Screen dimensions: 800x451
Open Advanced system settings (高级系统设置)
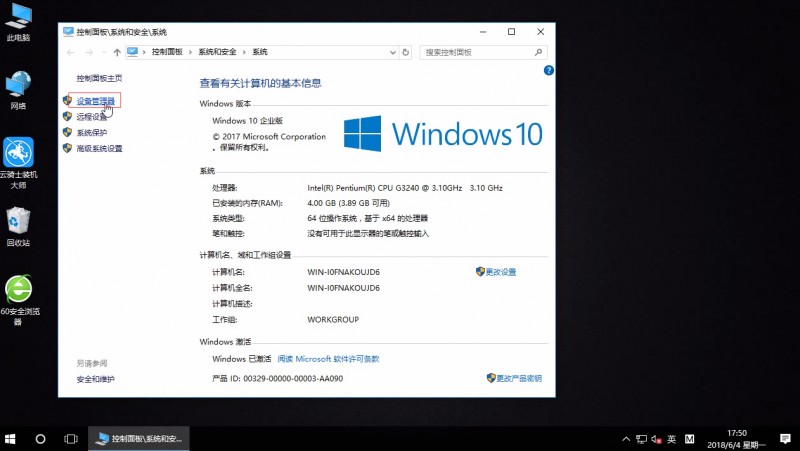(99, 148)
